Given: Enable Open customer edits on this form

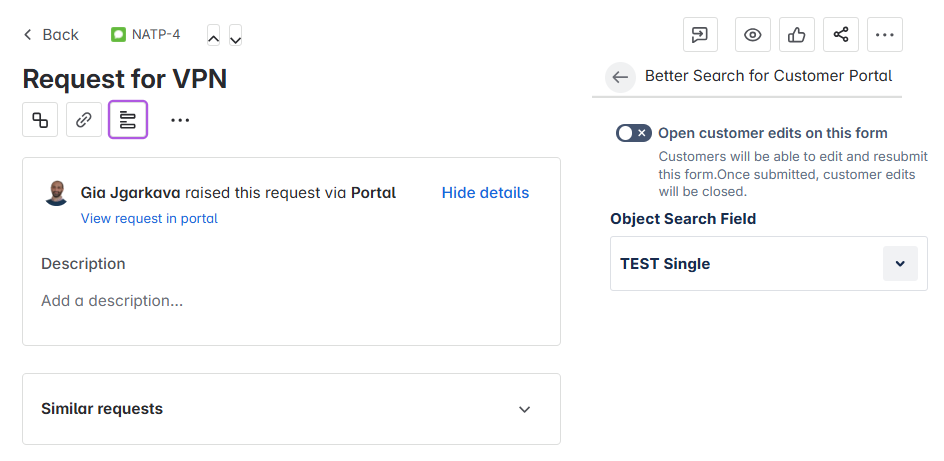Looking at the screenshot, I should (633, 133).
